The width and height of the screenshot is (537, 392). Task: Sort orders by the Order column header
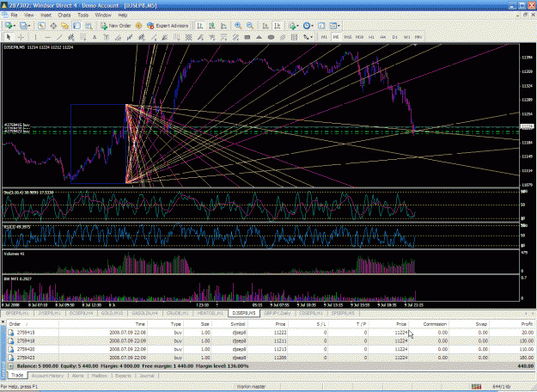tap(33, 324)
